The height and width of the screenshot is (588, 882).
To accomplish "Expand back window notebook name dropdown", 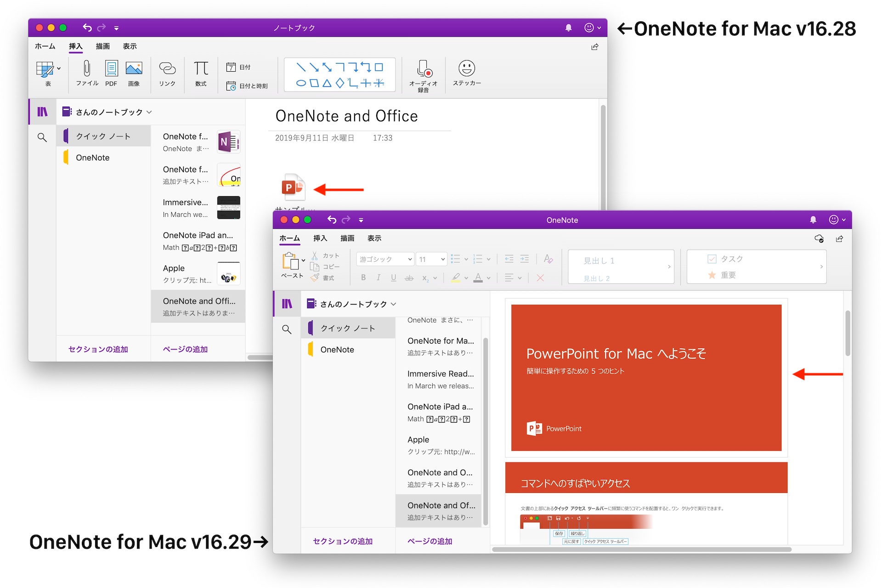I will click(x=149, y=112).
